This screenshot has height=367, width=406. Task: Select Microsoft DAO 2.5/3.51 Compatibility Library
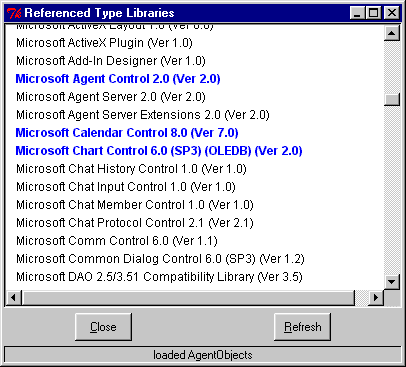tap(159, 277)
